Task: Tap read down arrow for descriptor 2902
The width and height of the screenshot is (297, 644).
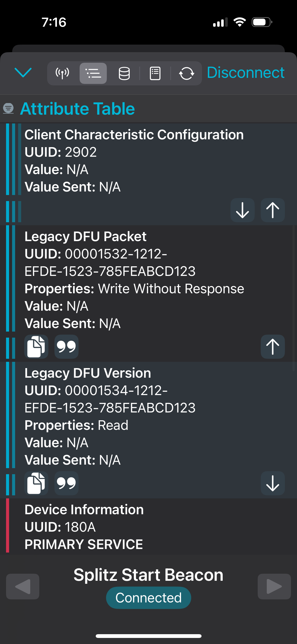Action: pyautogui.click(x=242, y=210)
